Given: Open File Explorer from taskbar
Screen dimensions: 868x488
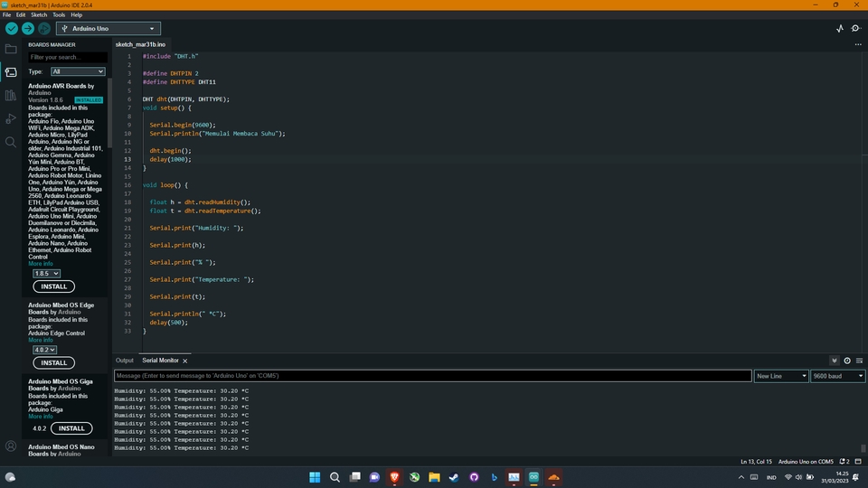Looking at the screenshot, I should [x=434, y=477].
